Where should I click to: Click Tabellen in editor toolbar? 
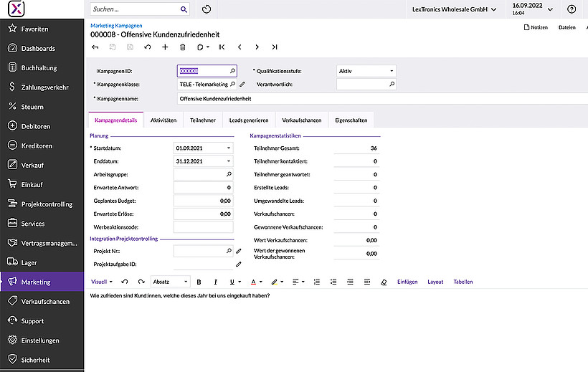[463, 282]
